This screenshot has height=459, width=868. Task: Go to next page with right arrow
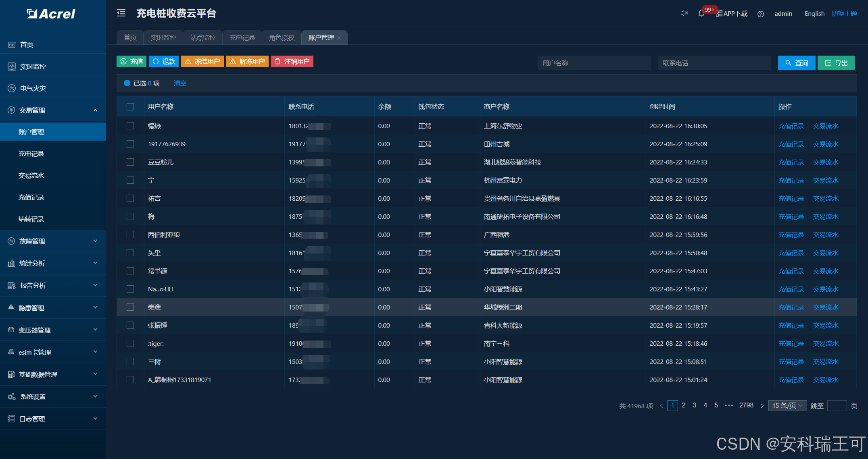(762, 406)
